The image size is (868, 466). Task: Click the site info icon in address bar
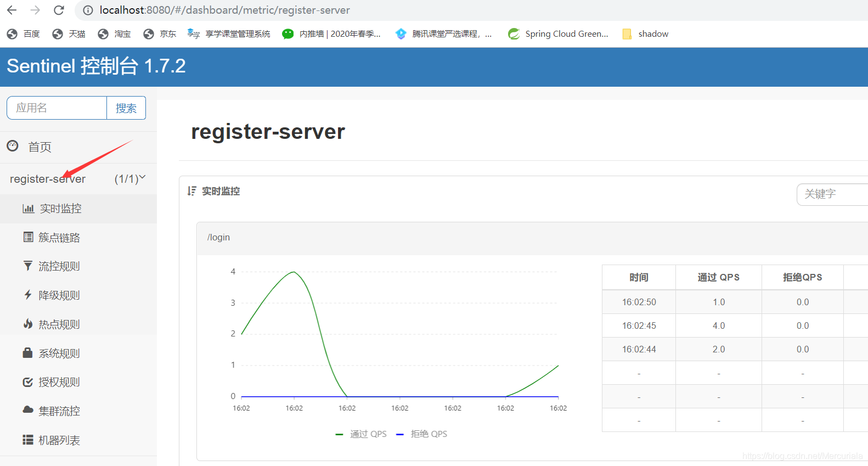click(87, 10)
